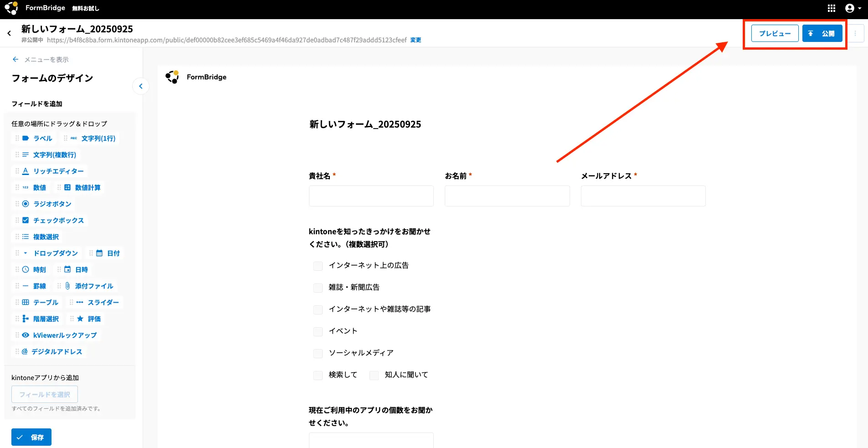
Task: Pick the 添付ファイル paperclip field
Action: (68, 286)
